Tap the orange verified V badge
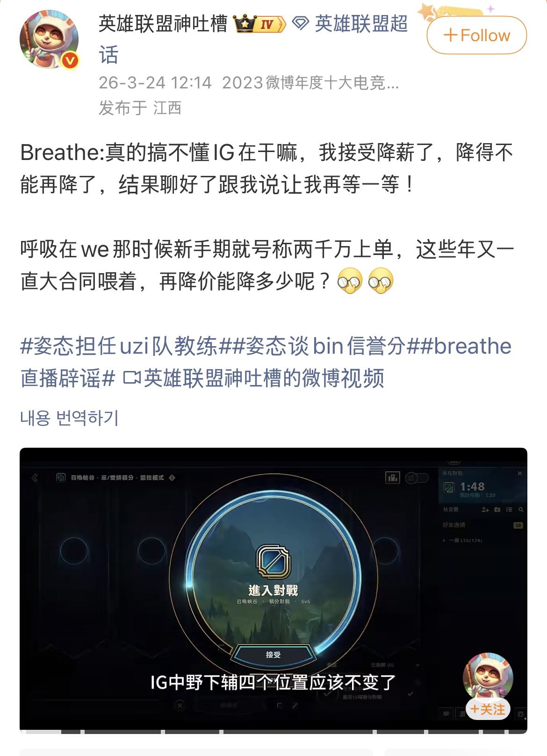Image resolution: width=547 pixels, height=756 pixels. coord(70,60)
